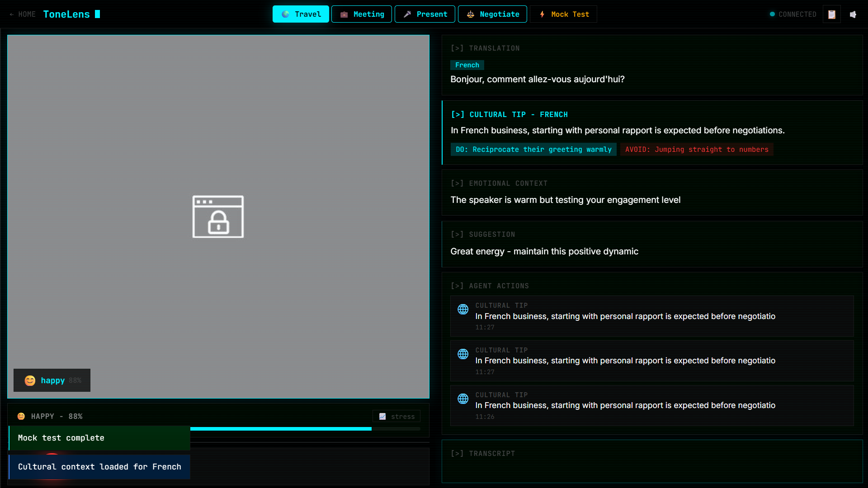Click the CONNECTED status indicator

pos(793,14)
